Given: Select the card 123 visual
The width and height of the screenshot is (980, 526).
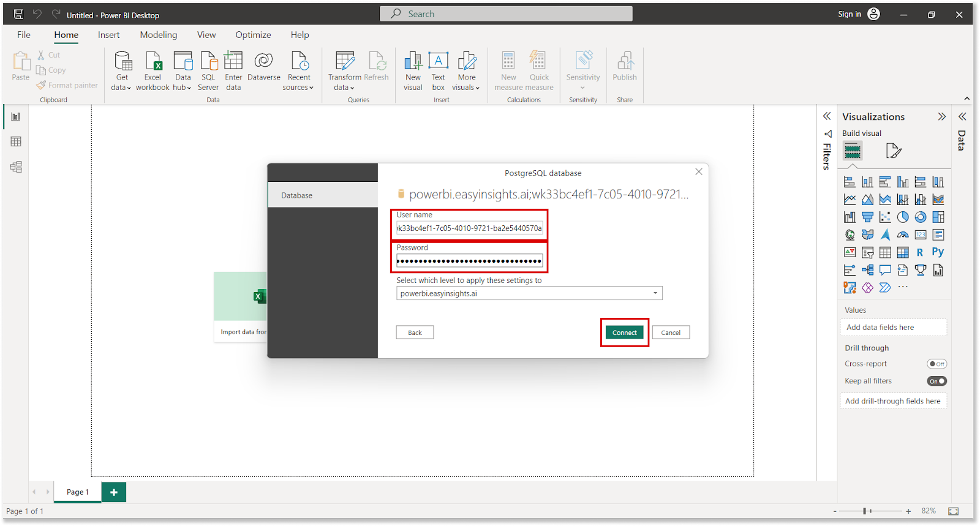Looking at the screenshot, I should coord(921,235).
